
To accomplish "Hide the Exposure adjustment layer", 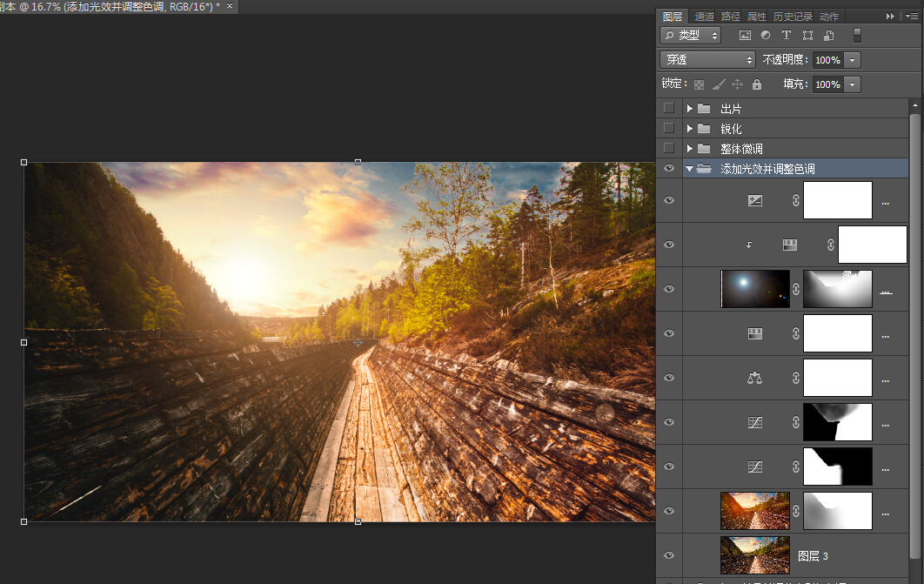I will click(x=669, y=200).
